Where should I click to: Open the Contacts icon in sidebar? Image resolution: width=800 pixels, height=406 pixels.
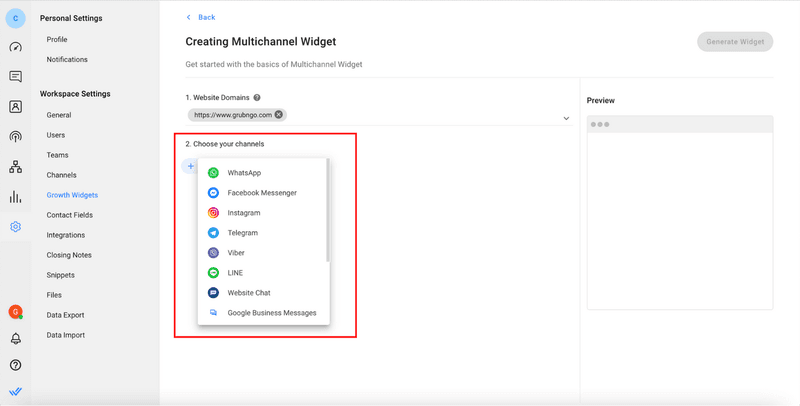15,107
